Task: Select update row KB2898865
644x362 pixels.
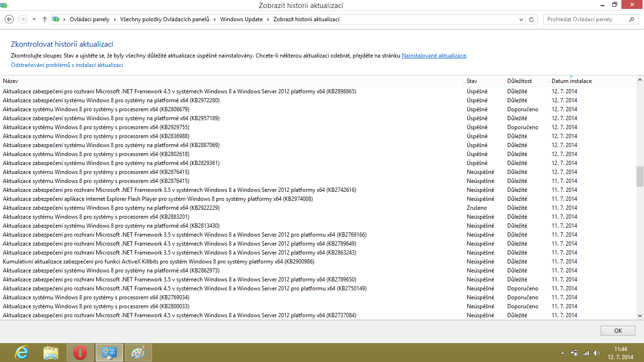Action: (x=318, y=91)
